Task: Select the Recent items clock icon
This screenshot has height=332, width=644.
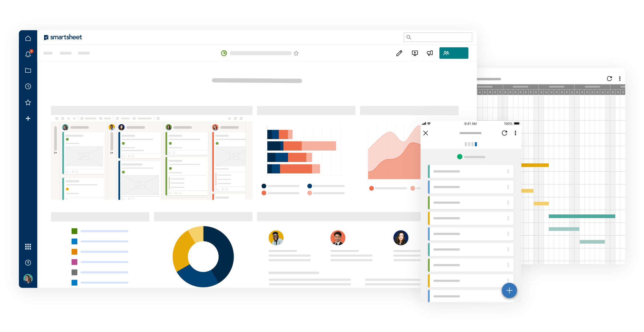Action: click(x=28, y=86)
